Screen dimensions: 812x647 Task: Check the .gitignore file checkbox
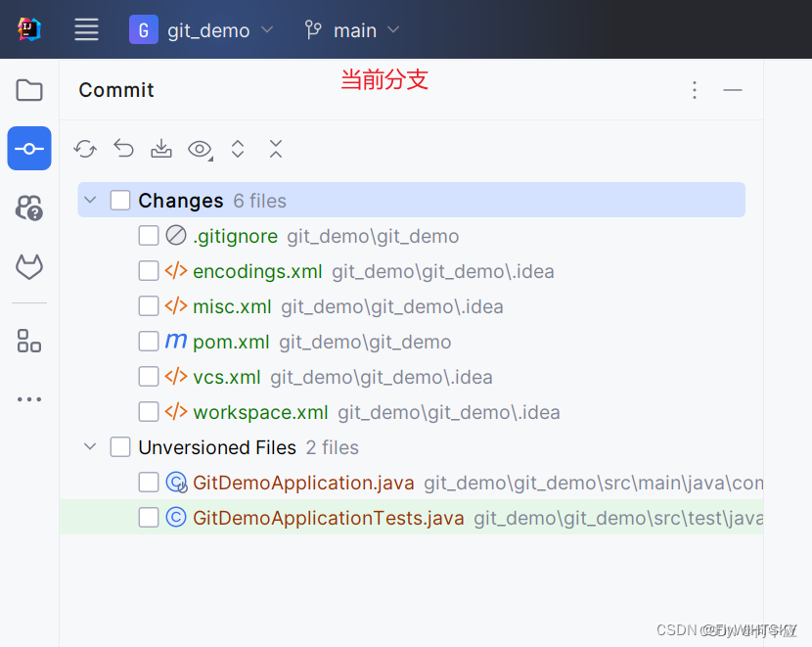(x=149, y=236)
